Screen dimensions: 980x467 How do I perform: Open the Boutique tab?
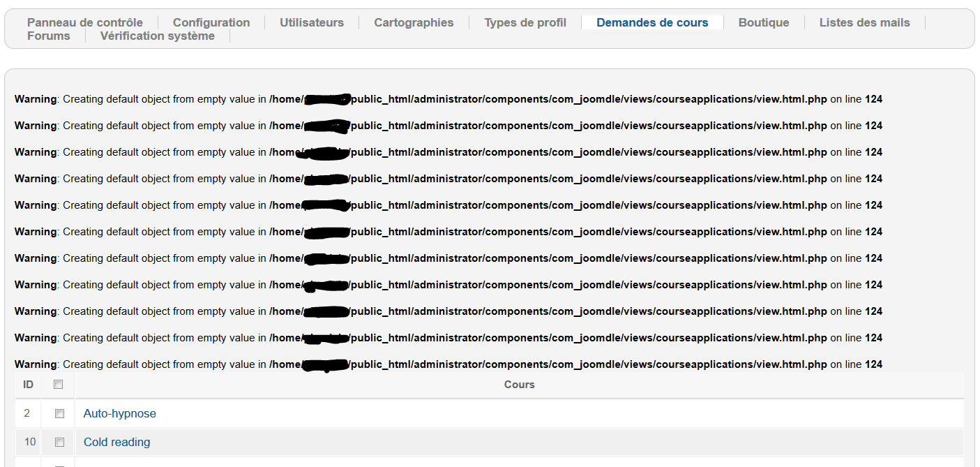click(x=764, y=22)
